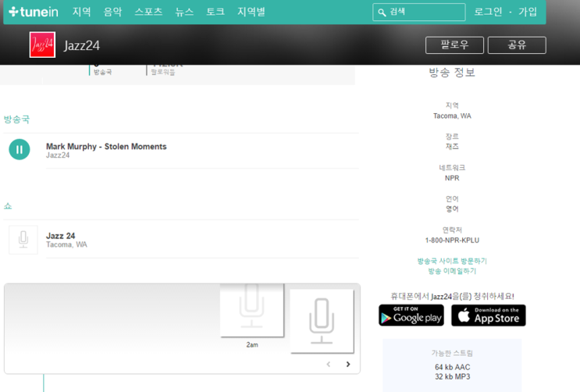Open the 뉴스 menu
580x392 pixels.
(184, 12)
